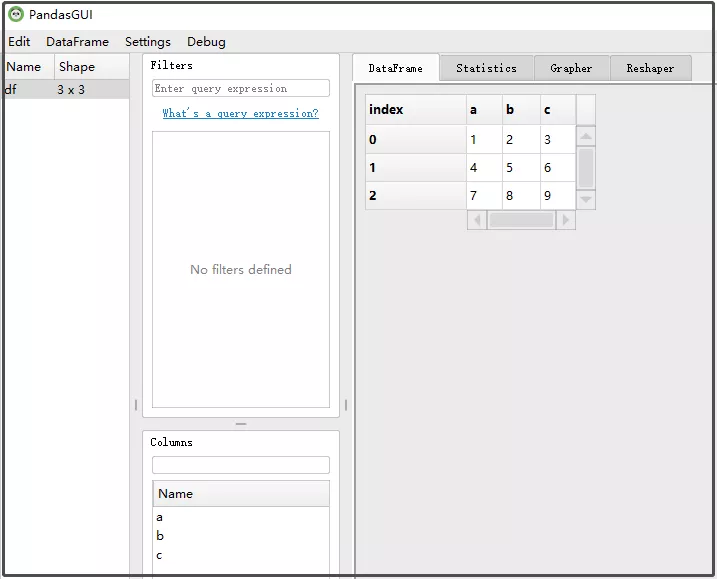Select table cell with value 3

(x=558, y=139)
